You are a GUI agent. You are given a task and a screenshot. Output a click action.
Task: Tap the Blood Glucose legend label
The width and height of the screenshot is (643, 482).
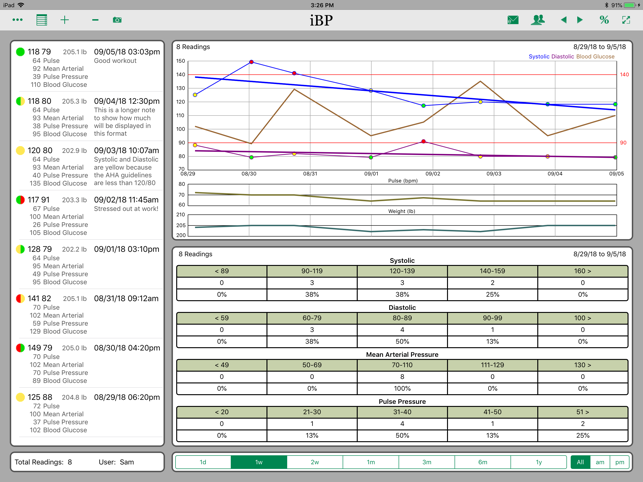(x=596, y=57)
